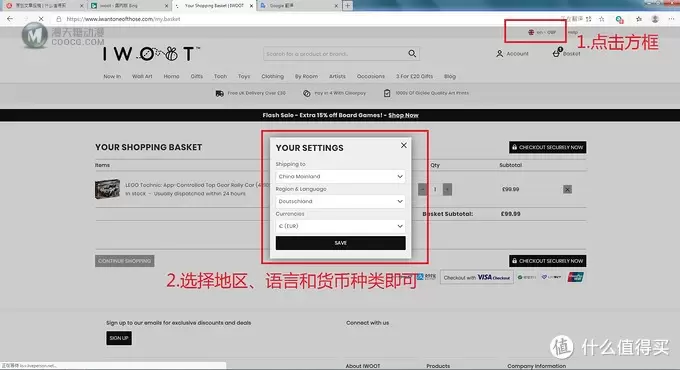Open a new browser tab
Viewport: 680px width, 370px height.
coord(347,6)
